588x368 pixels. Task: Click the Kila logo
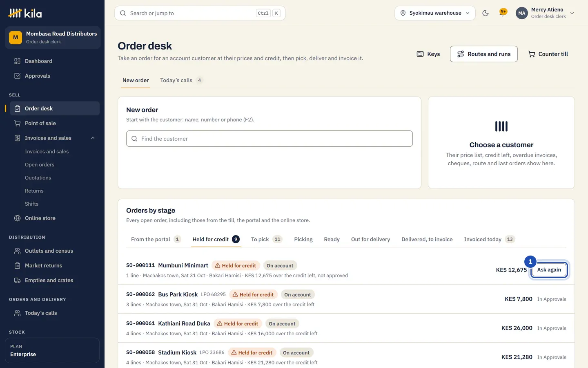pyautogui.click(x=25, y=13)
